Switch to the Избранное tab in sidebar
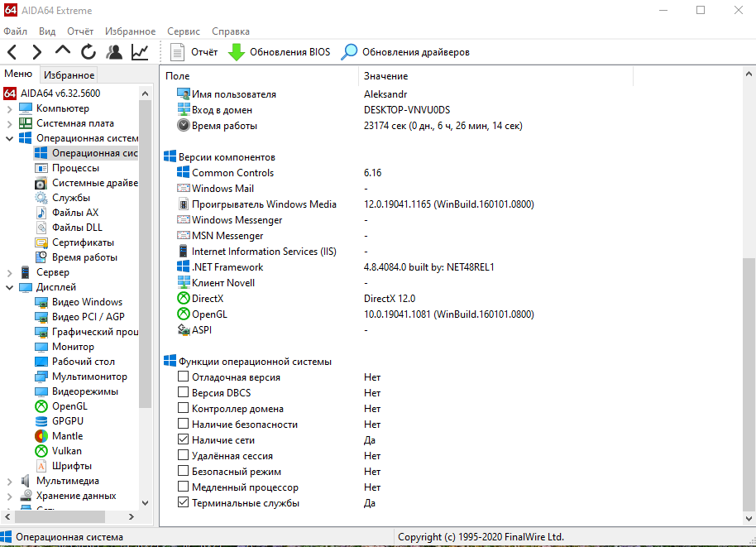Image resolution: width=756 pixels, height=547 pixels. click(x=69, y=74)
